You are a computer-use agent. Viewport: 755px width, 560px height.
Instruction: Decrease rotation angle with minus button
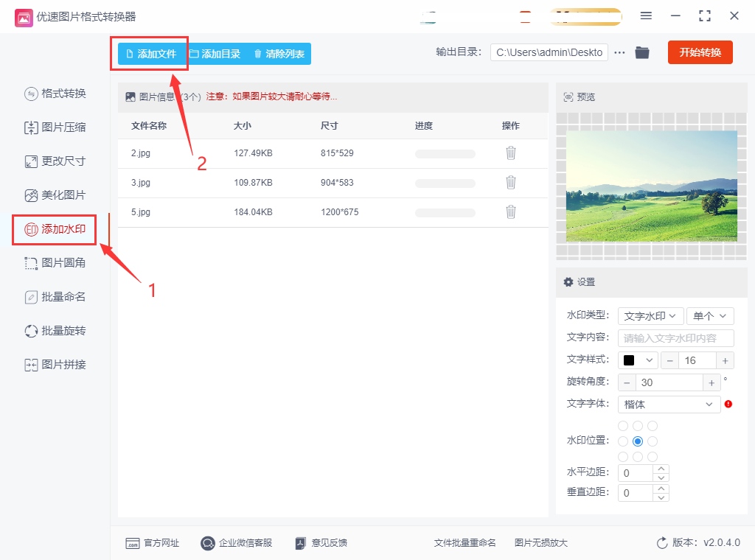[627, 382]
